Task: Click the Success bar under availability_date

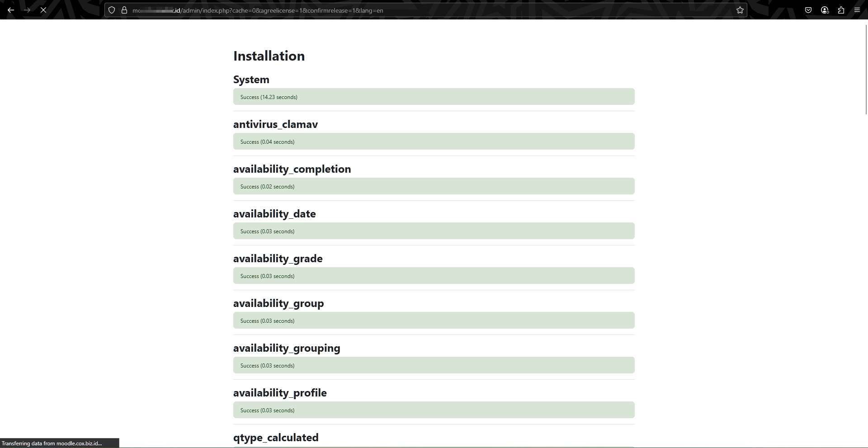Action: point(433,231)
